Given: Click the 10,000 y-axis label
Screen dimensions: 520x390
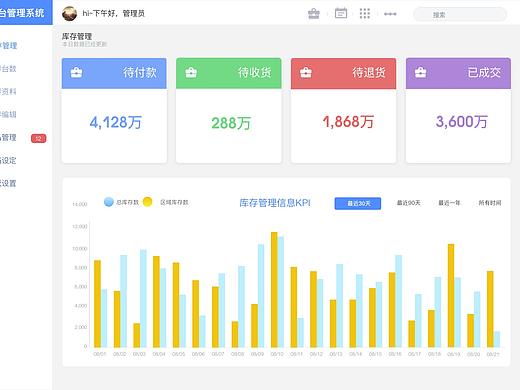Looking at the screenshot, I should (x=80, y=249).
